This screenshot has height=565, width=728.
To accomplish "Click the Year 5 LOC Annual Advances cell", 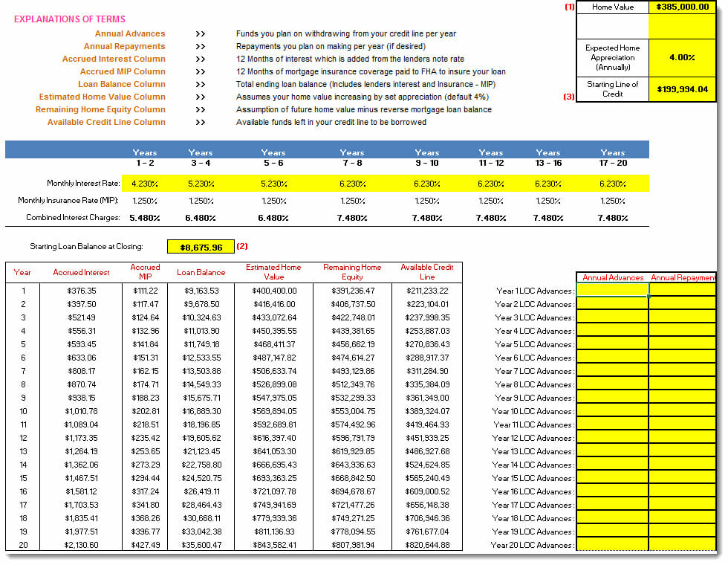I will click(x=612, y=344).
